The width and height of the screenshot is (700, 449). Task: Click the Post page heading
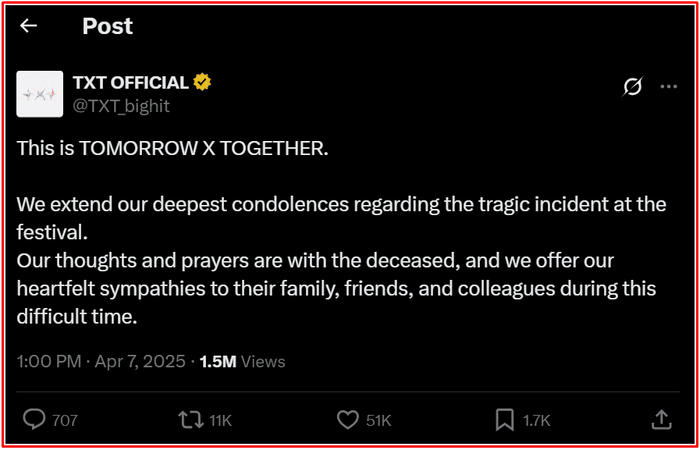point(106,26)
